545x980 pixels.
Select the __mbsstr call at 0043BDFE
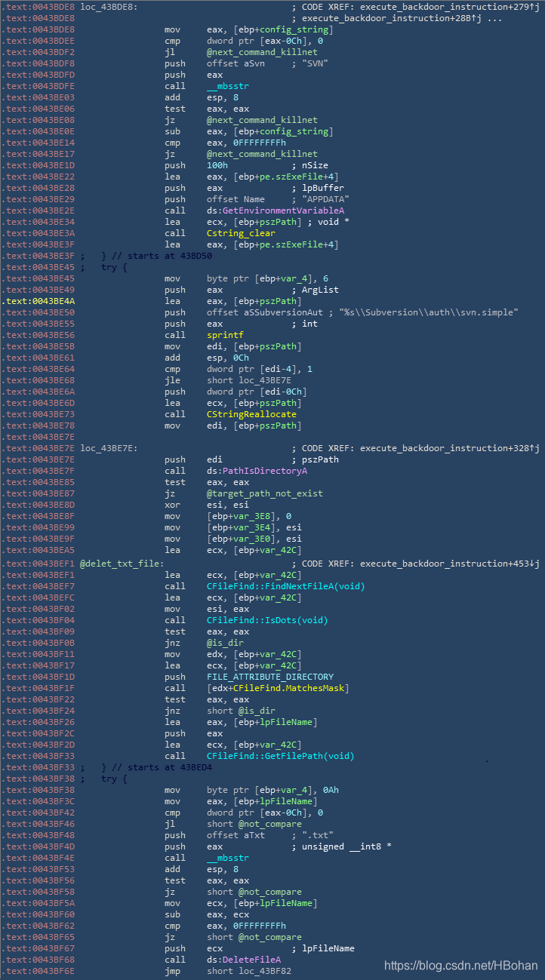[228, 86]
